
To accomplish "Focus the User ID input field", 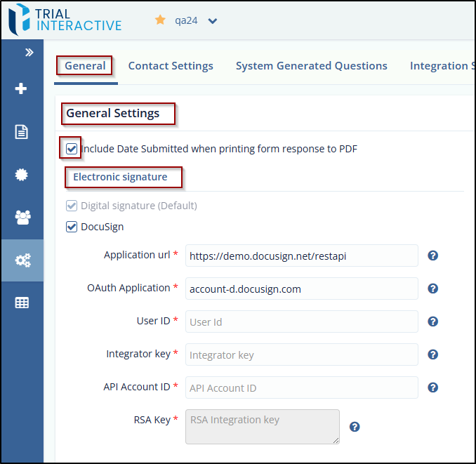I will [301, 322].
